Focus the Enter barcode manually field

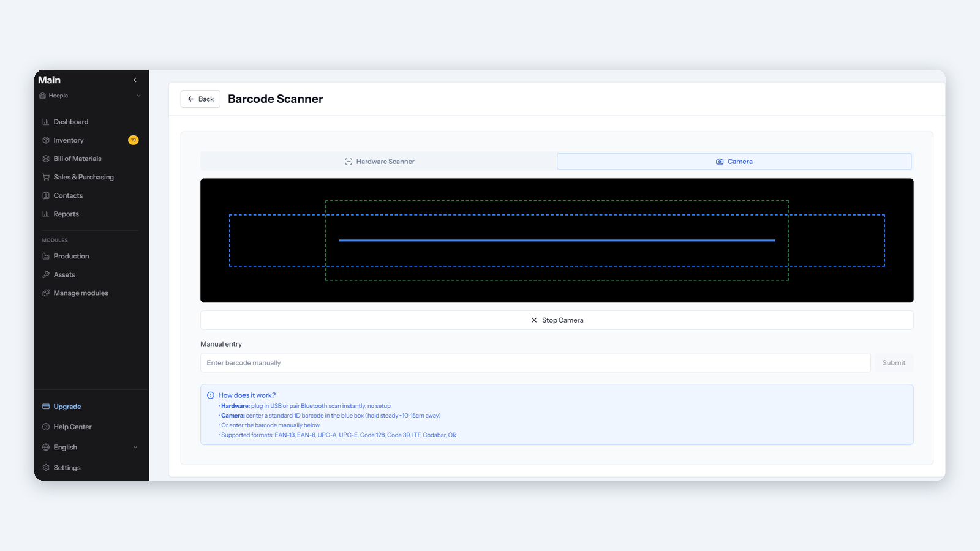pos(535,363)
